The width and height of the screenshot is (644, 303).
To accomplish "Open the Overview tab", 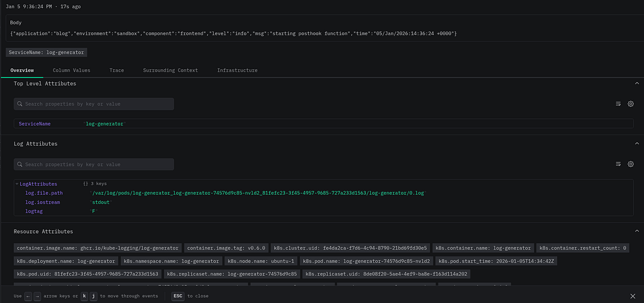I will pos(22,70).
